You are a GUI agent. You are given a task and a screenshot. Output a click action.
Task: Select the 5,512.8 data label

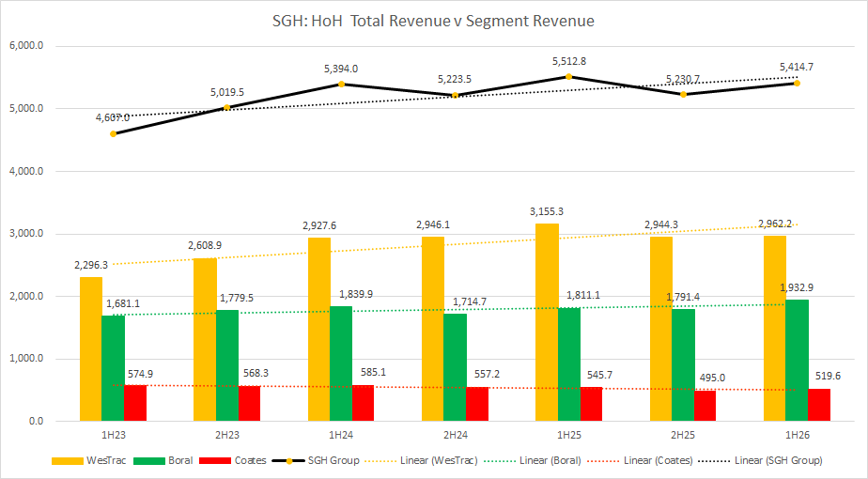[569, 61]
